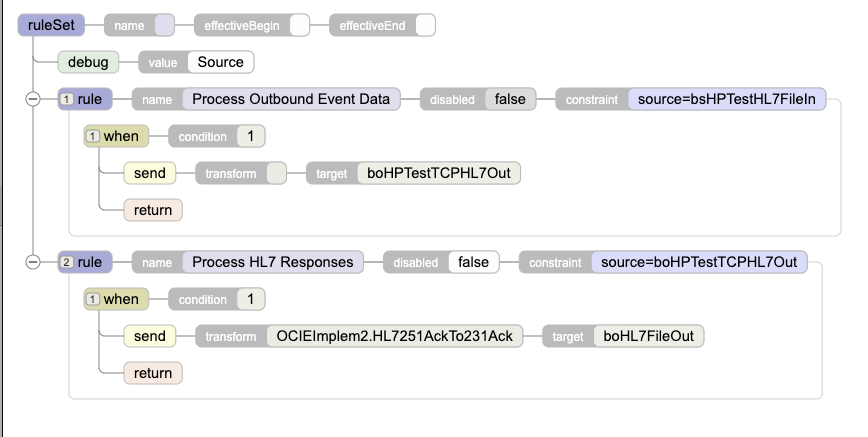Click the send action targeting boHL7FileOut

[149, 336]
